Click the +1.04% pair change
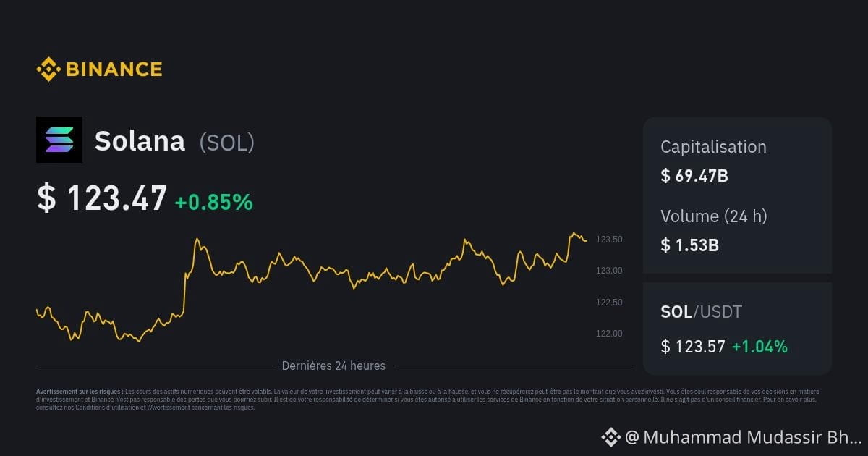Image resolution: width=868 pixels, height=456 pixels. click(x=759, y=347)
